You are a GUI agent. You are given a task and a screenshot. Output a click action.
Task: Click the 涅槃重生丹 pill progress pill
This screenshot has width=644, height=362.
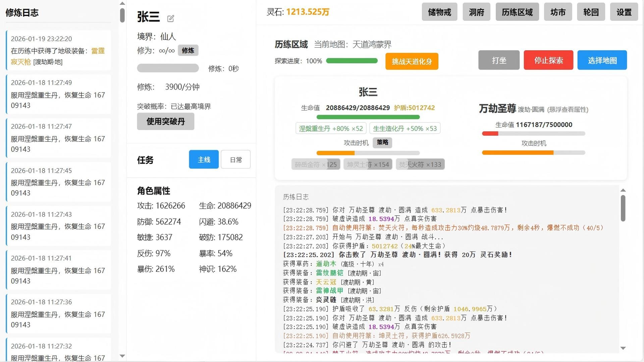point(331,128)
